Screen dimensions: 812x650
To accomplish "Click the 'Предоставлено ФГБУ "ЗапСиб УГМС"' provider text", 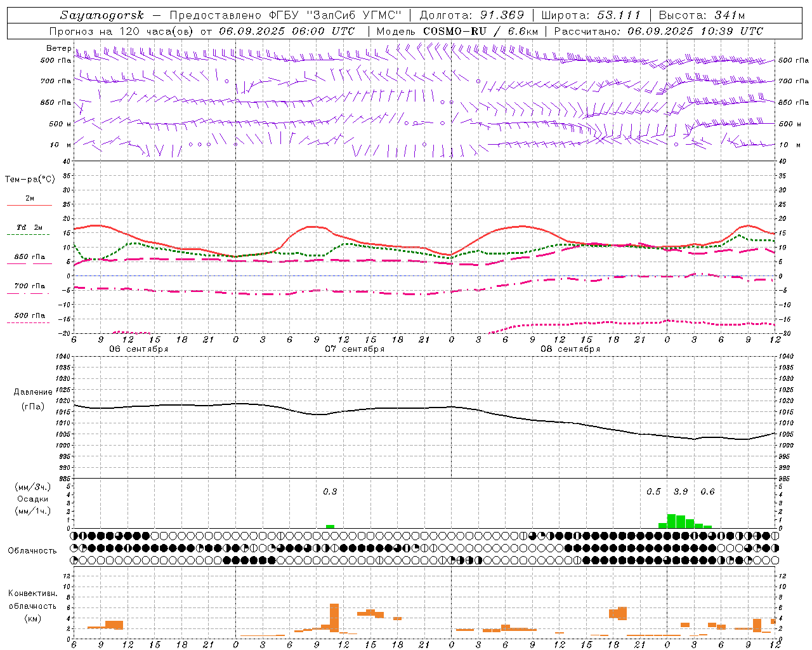I will pyautogui.click(x=285, y=15).
